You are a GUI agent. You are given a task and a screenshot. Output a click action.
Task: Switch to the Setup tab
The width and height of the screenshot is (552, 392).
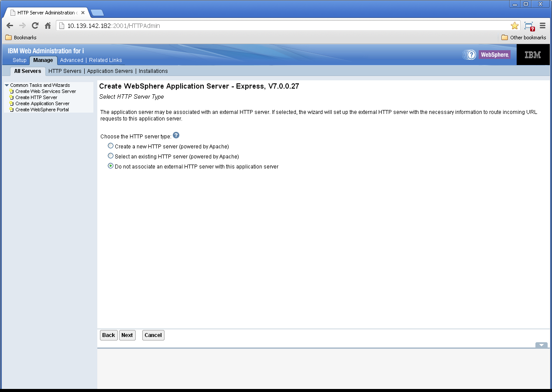coord(20,60)
